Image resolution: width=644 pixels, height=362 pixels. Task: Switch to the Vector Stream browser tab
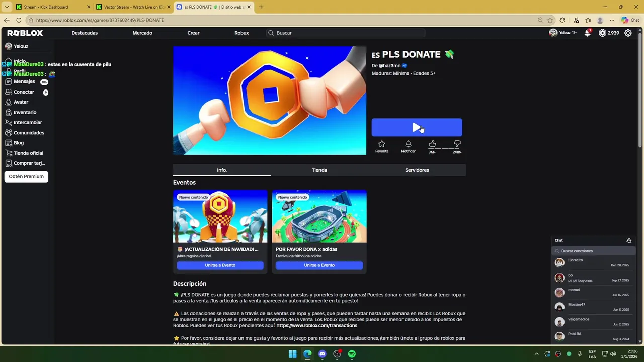(x=133, y=7)
